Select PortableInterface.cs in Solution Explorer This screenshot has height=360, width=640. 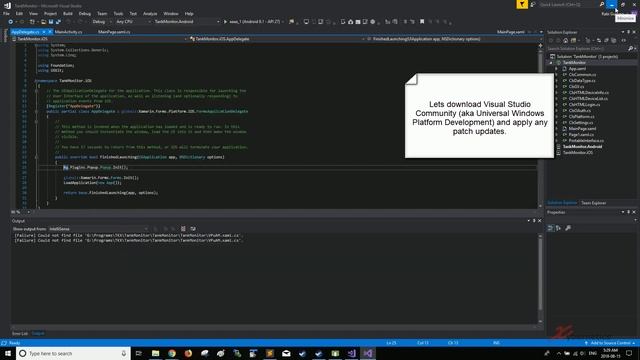586,140
